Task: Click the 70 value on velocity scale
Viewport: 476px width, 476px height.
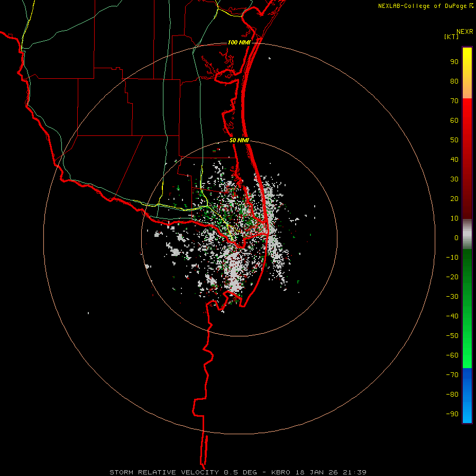Action: point(454,101)
